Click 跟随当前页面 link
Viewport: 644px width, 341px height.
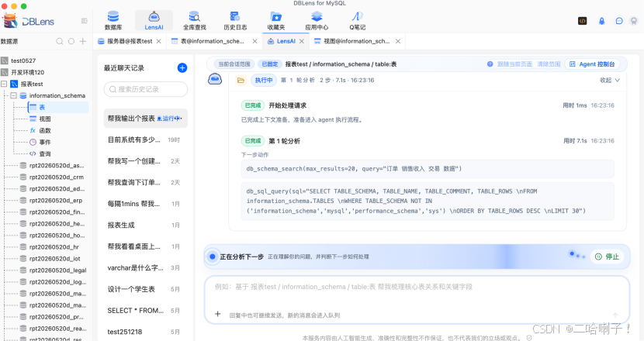514,64
